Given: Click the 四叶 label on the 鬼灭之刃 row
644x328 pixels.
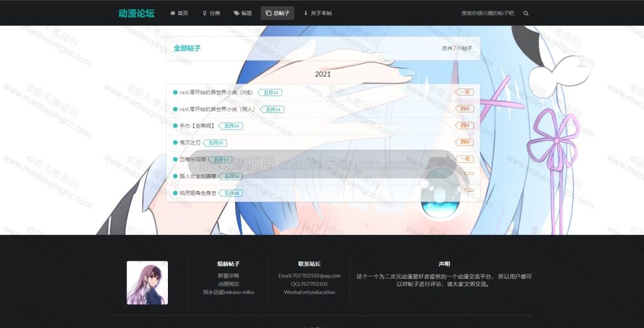Looking at the screenshot, I should (x=465, y=142).
